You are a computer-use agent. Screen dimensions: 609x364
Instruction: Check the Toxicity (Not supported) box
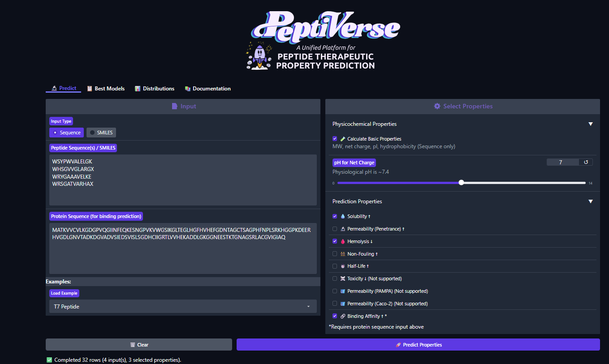(x=335, y=278)
